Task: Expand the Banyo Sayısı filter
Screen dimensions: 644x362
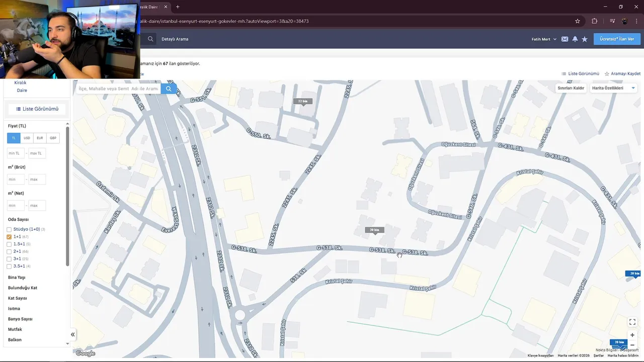Action: click(x=20, y=319)
